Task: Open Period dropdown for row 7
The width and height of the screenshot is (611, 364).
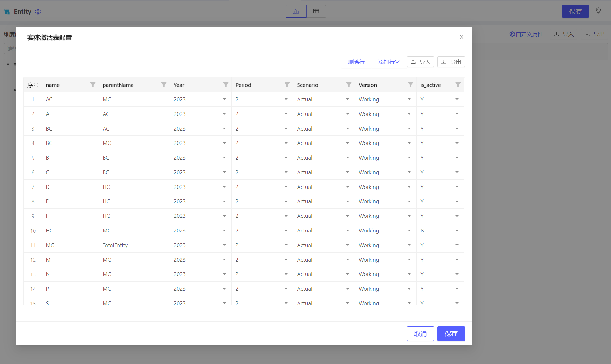Action: [286, 187]
